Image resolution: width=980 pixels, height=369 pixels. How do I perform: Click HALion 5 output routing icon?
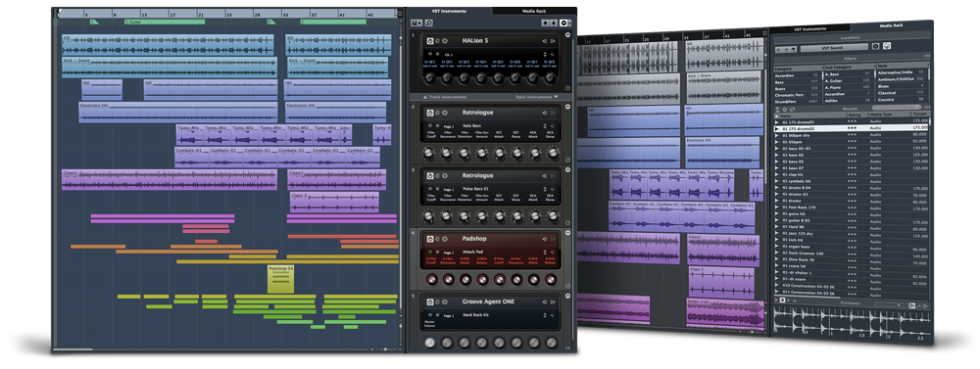click(x=553, y=41)
